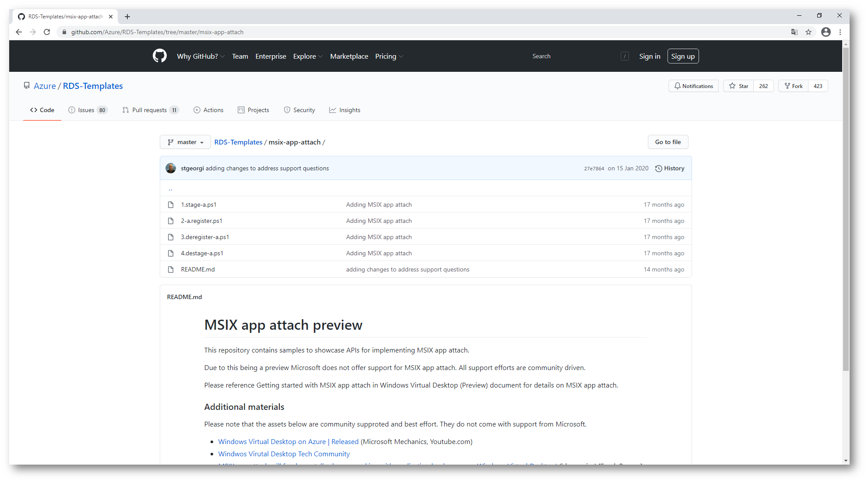View the 262 stargazers count
The width and height of the screenshot is (868, 483).
(763, 86)
